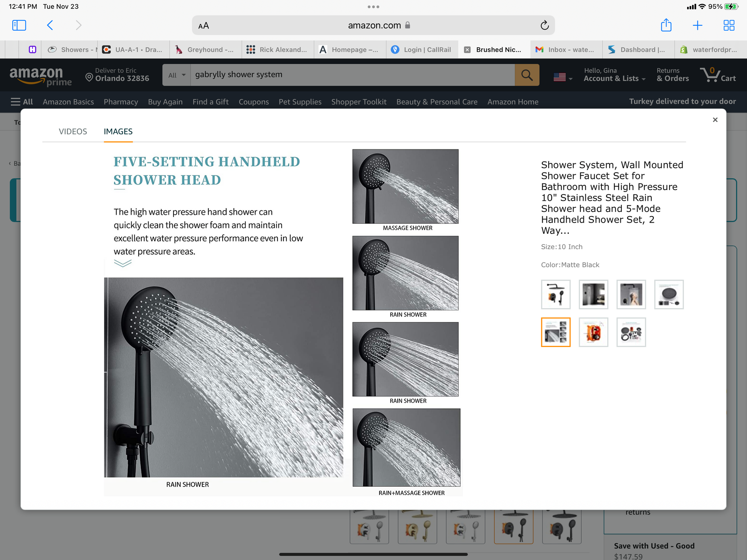The height and width of the screenshot is (560, 747).
Task: Open the Safari share sheet icon
Action: [666, 25]
